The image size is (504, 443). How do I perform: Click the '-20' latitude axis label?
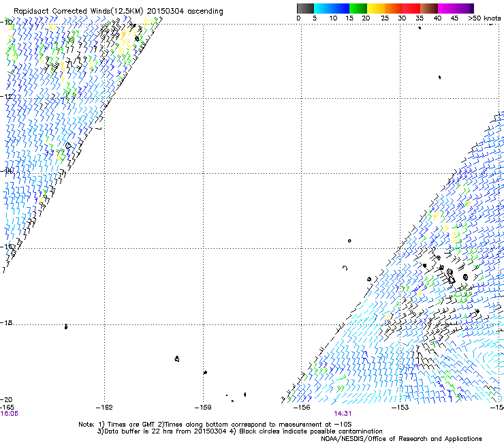[x=6, y=399]
